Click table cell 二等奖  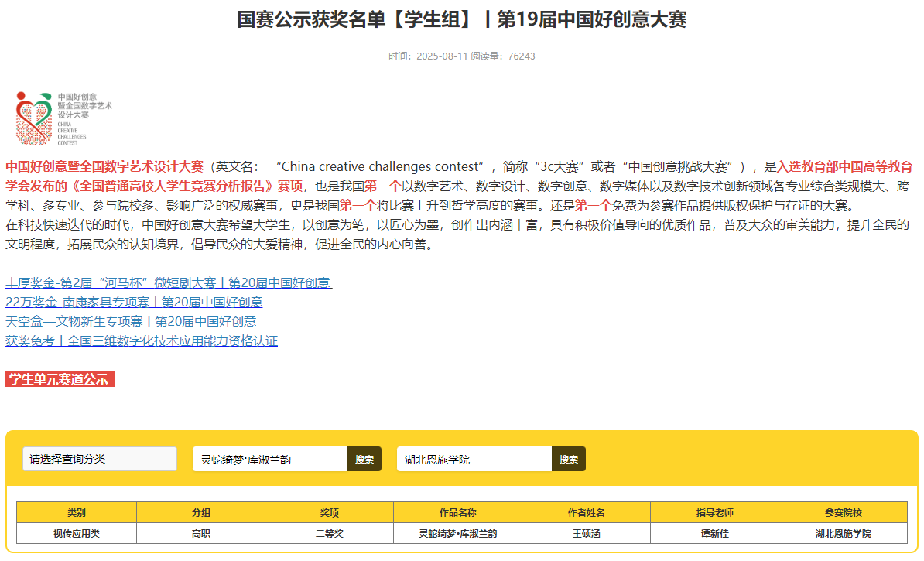(330, 533)
